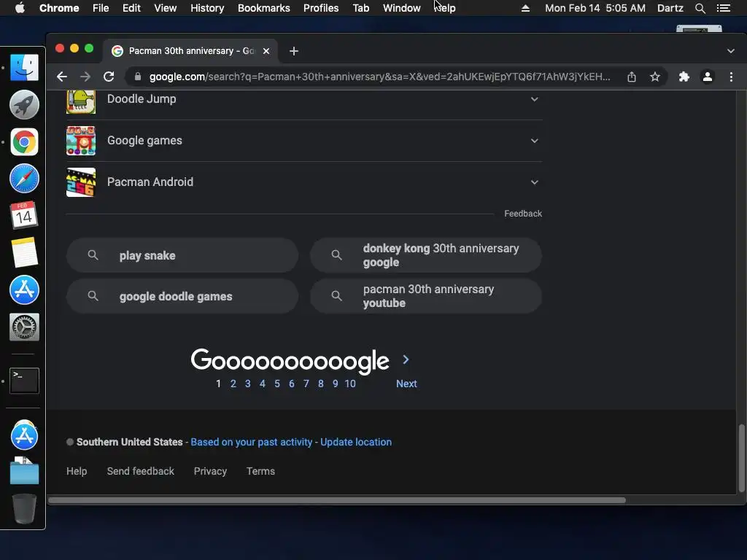
Task: Click the eject icon in the menu bar
Action: [x=525, y=8]
